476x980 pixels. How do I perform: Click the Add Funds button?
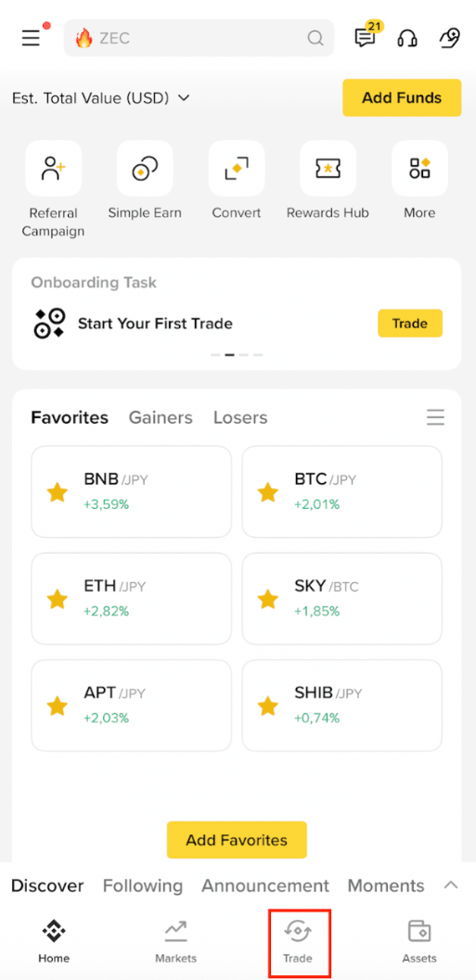point(402,97)
